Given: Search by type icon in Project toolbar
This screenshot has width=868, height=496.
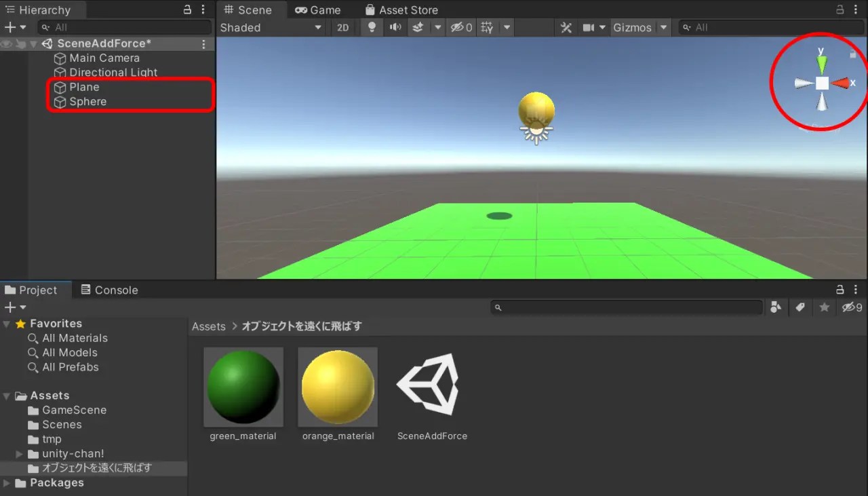Looking at the screenshot, I should [776, 307].
